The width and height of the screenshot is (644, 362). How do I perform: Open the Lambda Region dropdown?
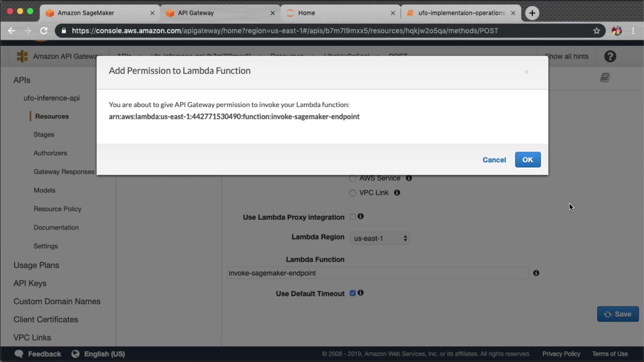(x=379, y=238)
